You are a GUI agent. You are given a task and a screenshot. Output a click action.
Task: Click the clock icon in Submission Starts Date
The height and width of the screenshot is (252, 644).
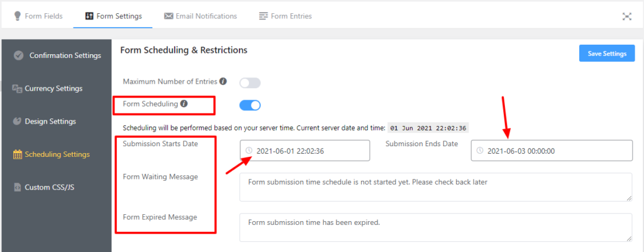[x=249, y=151]
